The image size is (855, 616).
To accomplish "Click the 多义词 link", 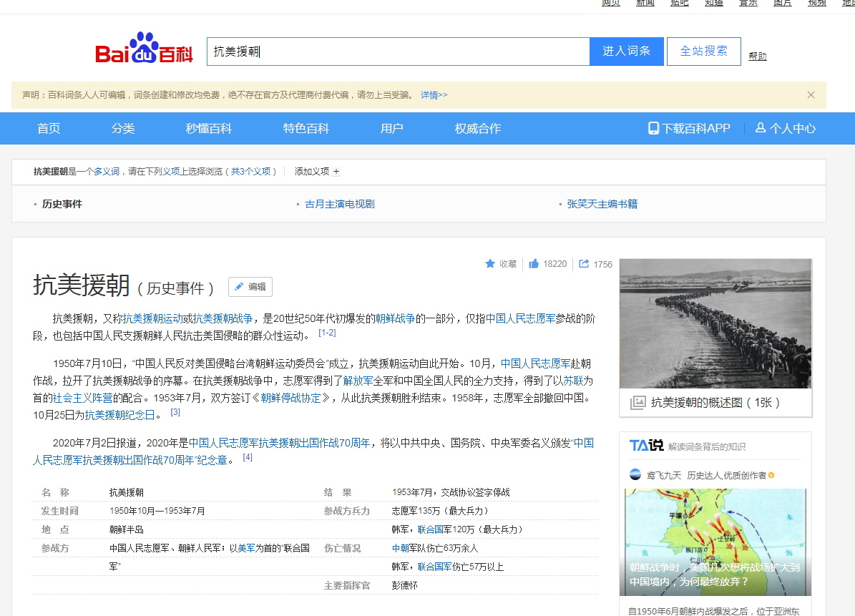I will [107, 172].
